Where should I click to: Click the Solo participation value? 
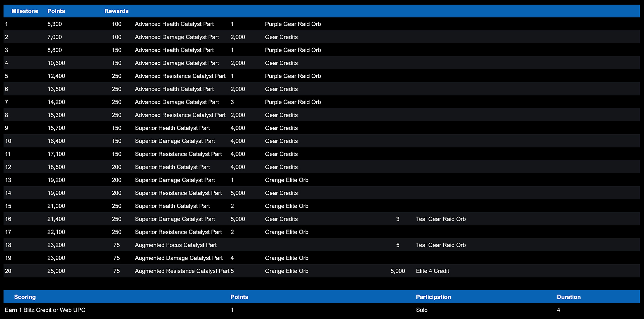(x=422, y=310)
